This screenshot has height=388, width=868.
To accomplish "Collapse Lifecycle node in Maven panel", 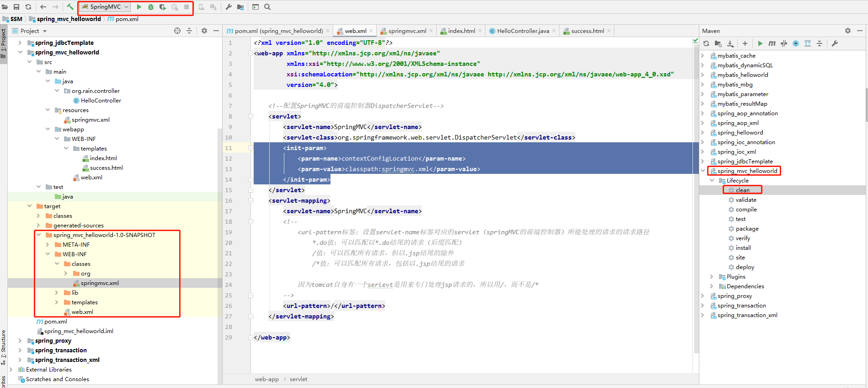I will pyautogui.click(x=712, y=181).
